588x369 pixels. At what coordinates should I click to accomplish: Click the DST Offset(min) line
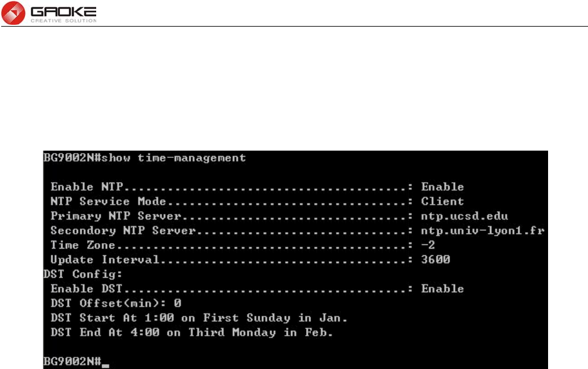coord(116,303)
